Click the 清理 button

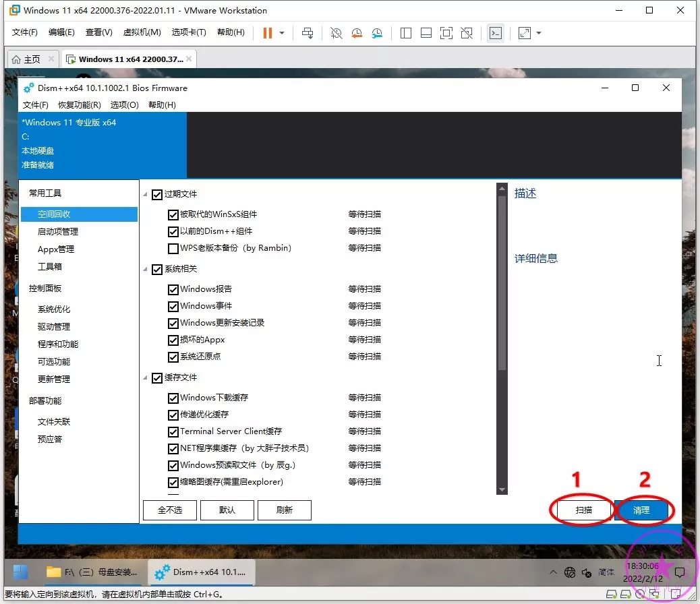click(641, 510)
